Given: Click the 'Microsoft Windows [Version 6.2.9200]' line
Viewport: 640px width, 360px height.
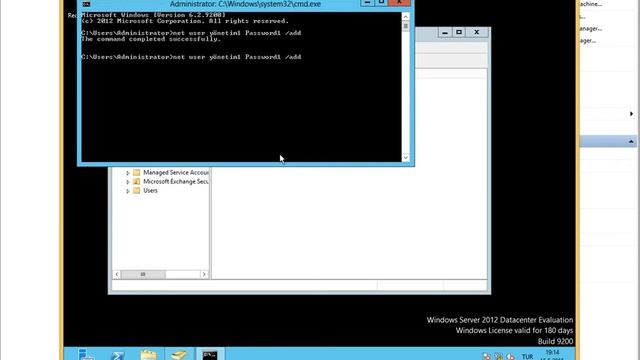Looking at the screenshot, I should tap(153, 15).
